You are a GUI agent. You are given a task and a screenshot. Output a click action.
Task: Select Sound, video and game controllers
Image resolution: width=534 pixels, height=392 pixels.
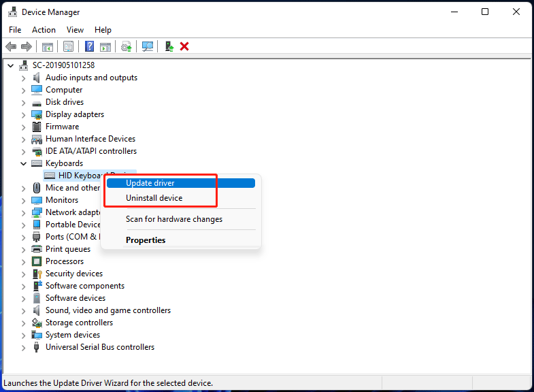[x=107, y=310]
